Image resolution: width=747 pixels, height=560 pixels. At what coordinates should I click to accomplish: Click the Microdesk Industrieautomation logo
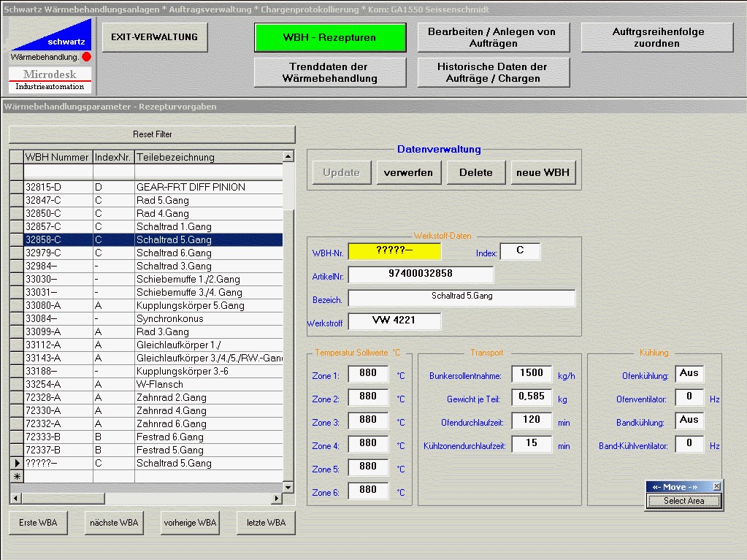click(x=50, y=80)
